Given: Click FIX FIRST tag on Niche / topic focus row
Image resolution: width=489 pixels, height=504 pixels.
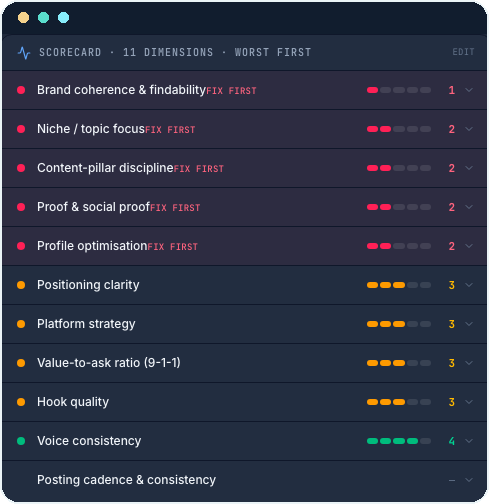Looking at the screenshot, I should pos(170,130).
